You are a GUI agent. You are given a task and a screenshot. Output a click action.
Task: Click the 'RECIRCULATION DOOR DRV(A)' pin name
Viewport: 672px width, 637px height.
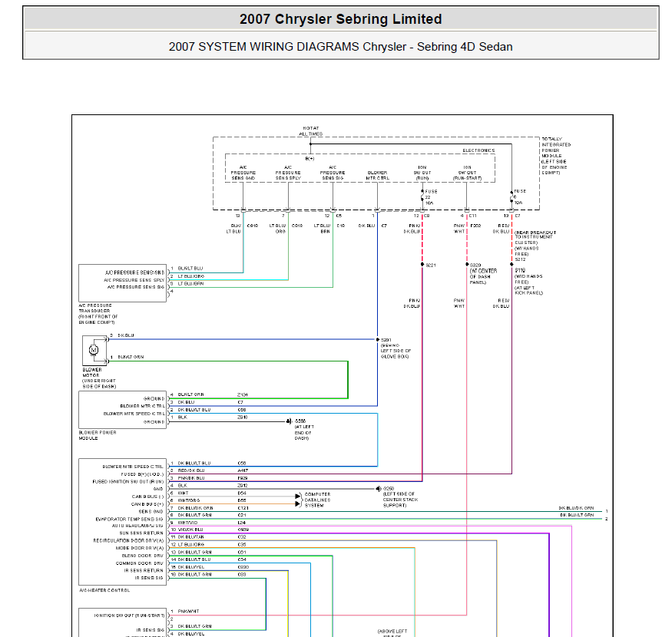coord(128,540)
